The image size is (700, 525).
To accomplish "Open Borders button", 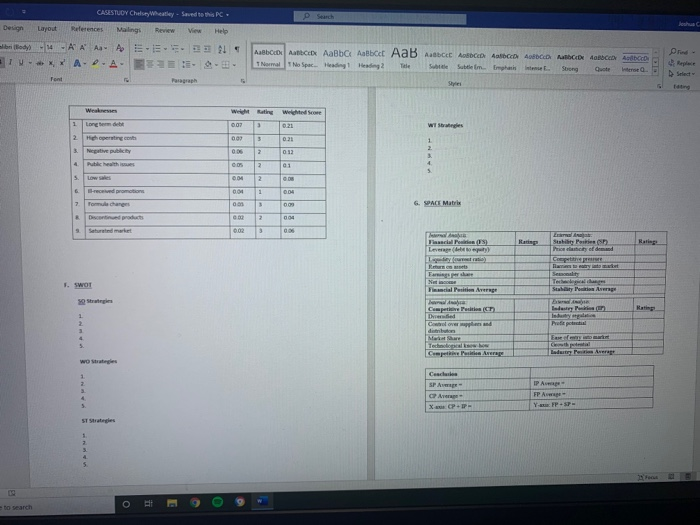I will [226, 65].
